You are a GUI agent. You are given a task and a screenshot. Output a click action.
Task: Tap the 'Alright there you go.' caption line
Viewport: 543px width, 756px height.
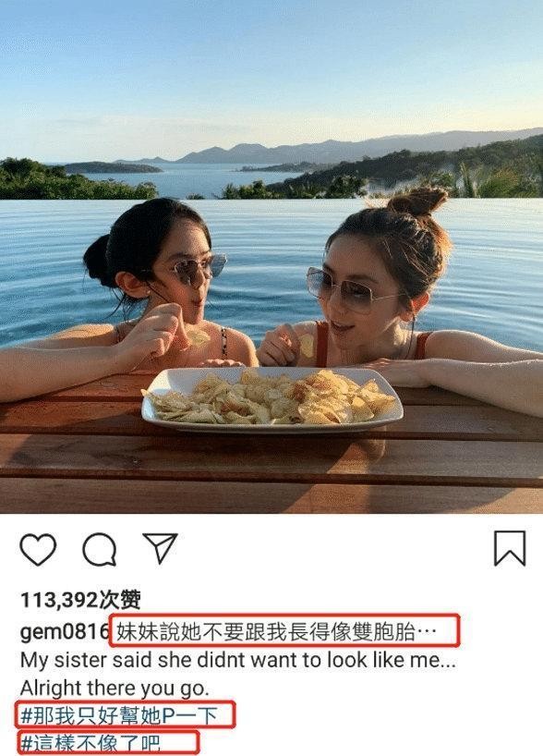point(115,688)
